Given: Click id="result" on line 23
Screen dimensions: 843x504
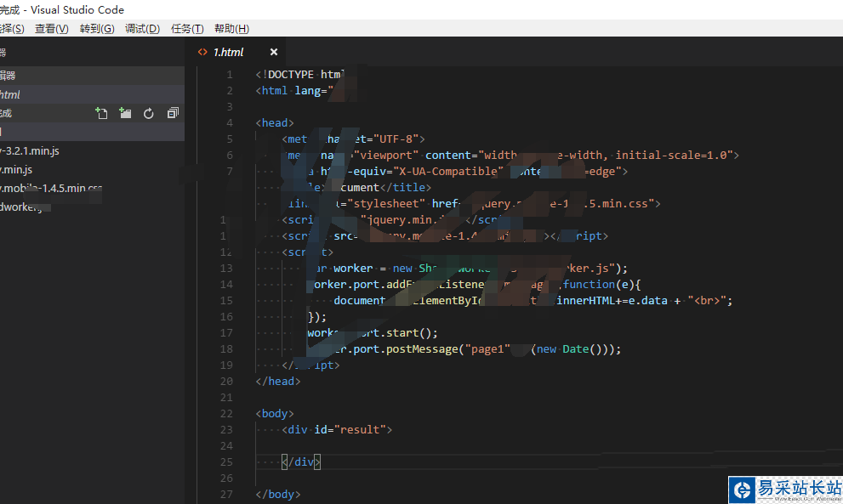Looking at the screenshot, I should point(350,430).
